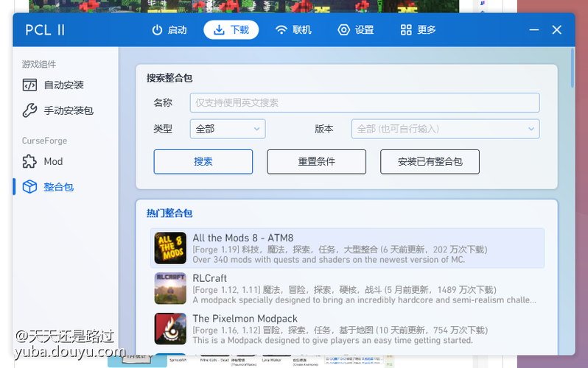
Task: Open the 版本 version combo box
Action: click(445, 129)
